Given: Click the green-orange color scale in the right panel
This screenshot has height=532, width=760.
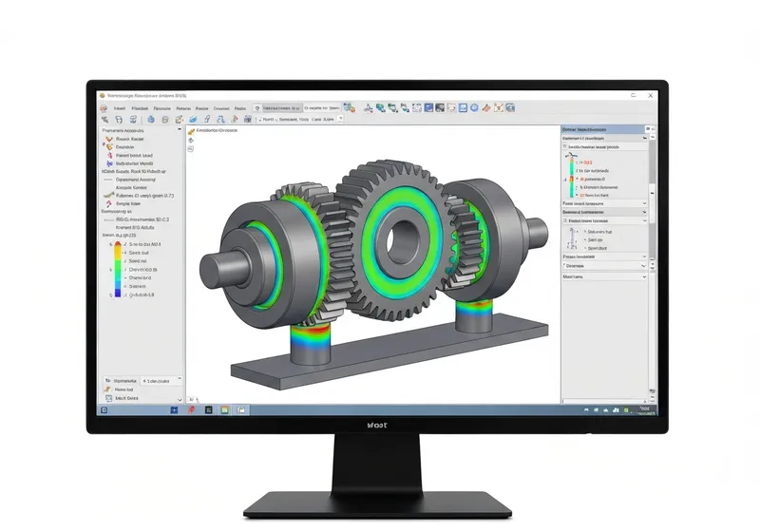Looking at the screenshot, I should [x=572, y=177].
